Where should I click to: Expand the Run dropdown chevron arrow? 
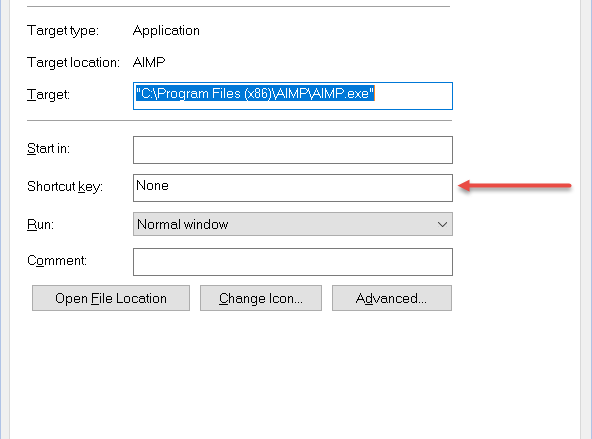coord(442,225)
